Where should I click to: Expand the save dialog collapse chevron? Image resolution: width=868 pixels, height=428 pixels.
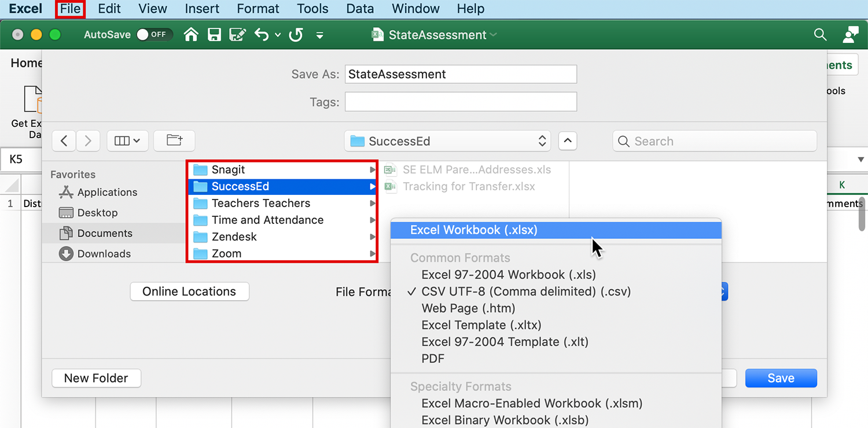pyautogui.click(x=568, y=141)
